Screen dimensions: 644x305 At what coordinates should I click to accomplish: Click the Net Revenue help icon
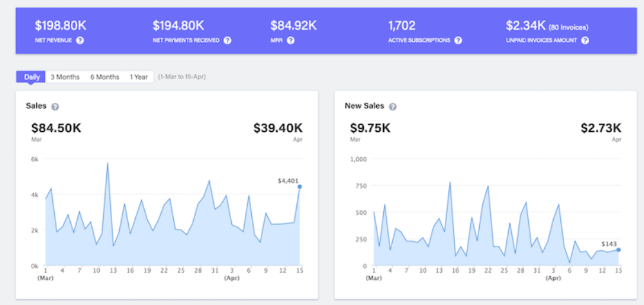(x=80, y=41)
